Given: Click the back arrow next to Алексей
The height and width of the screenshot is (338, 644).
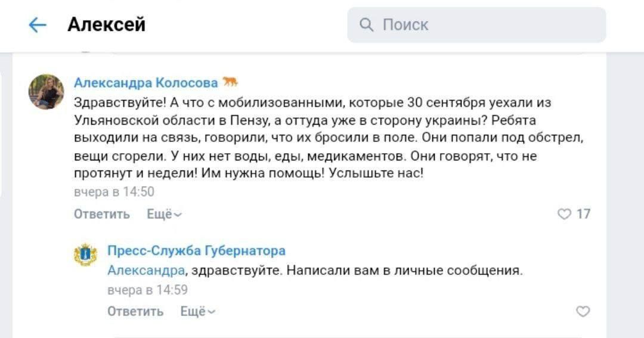Looking at the screenshot, I should click(38, 24).
